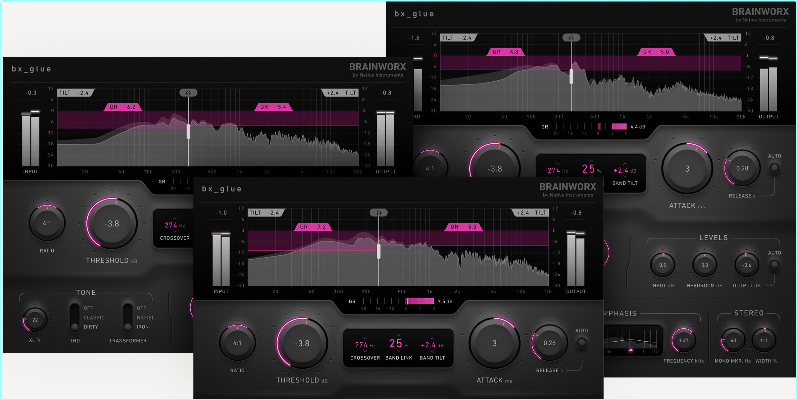This screenshot has height=400, width=797.
Task: Click the Brainworx logo in the left window
Action: (x=378, y=67)
